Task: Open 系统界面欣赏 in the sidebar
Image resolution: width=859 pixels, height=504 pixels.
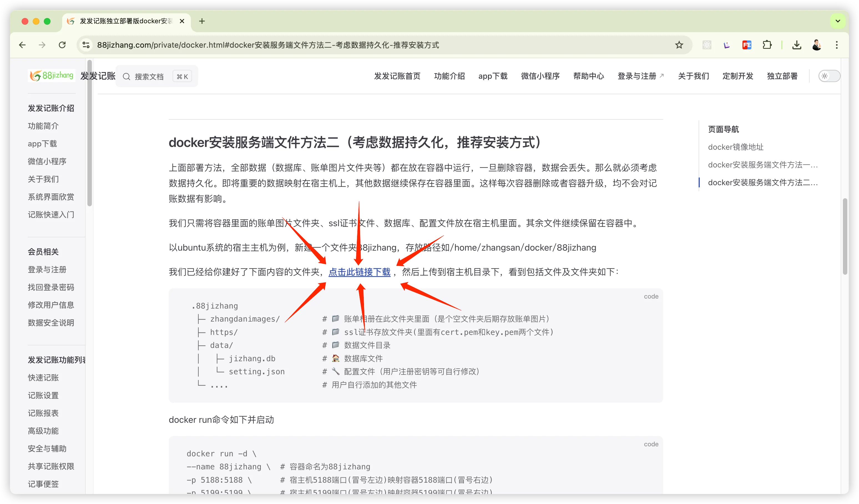Action: click(x=51, y=197)
